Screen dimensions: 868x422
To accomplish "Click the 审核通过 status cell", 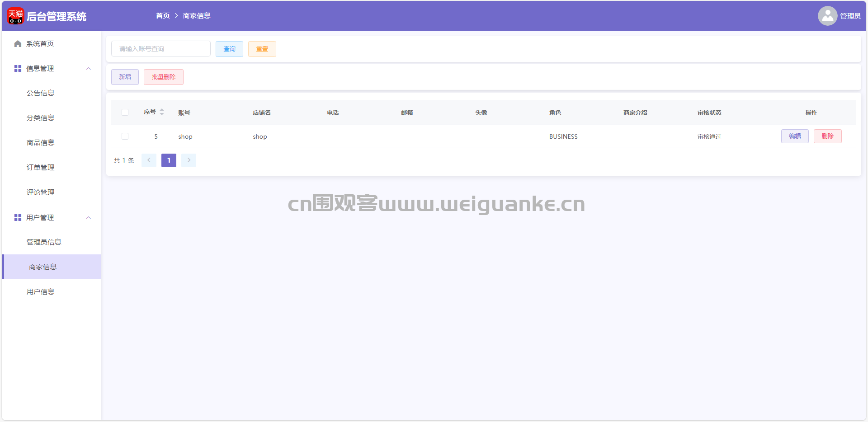I will [x=709, y=136].
